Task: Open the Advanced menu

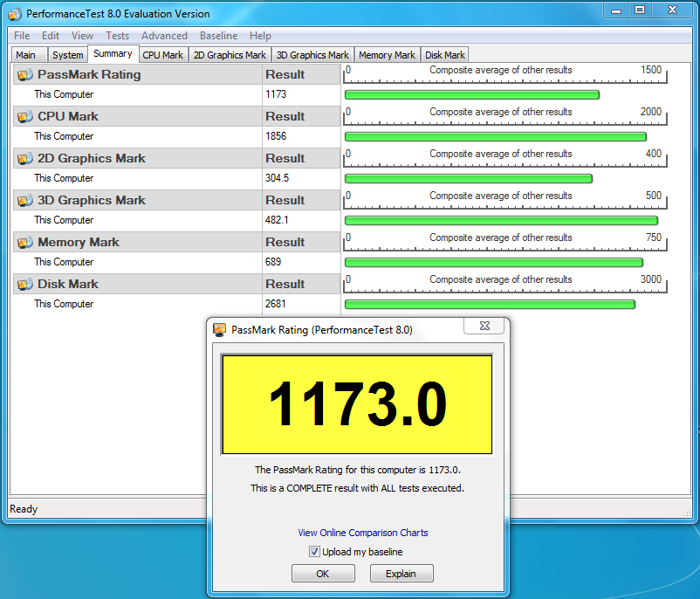Action: [x=164, y=36]
